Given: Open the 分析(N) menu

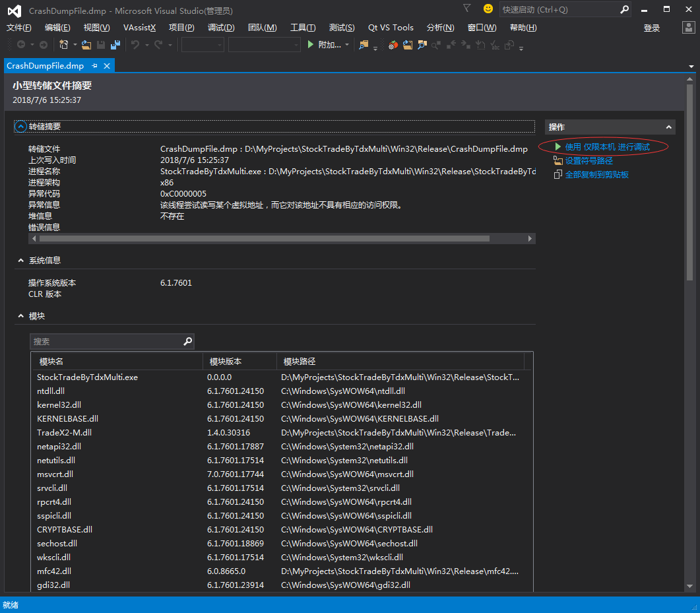Looking at the screenshot, I should 440,28.
